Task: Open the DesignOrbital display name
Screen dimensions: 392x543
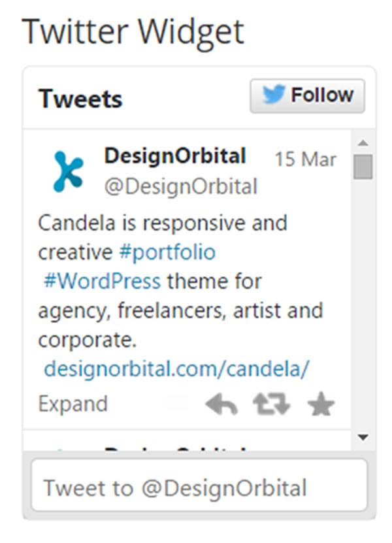Action: coord(175,156)
